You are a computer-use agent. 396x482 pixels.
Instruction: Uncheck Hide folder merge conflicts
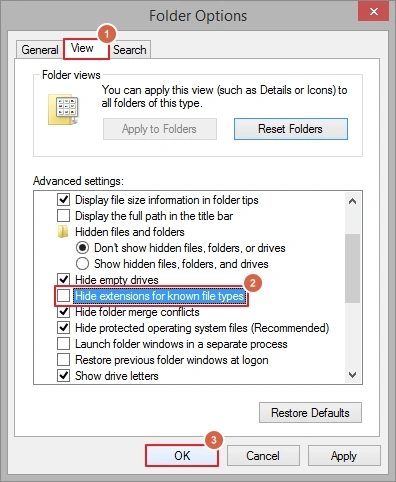coord(63,312)
